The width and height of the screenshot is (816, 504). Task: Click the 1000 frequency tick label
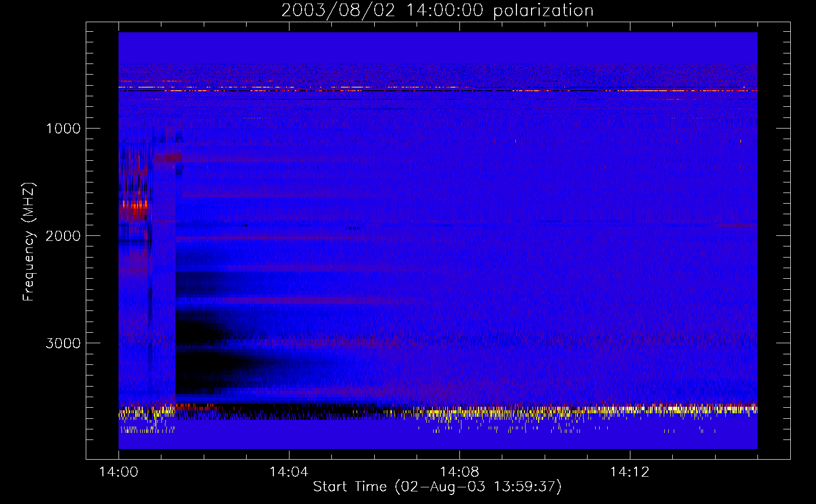[x=63, y=129]
